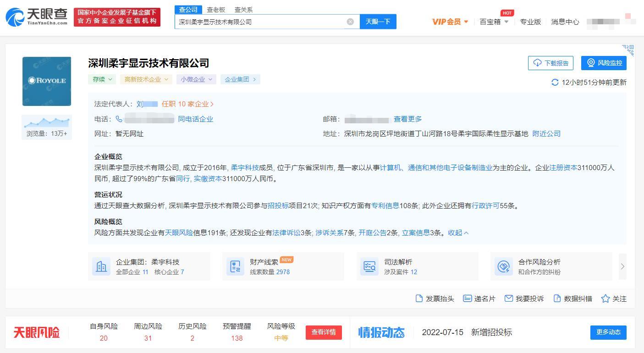Click the 附近公司 link
Screen dimensions: 644x353
(546, 134)
